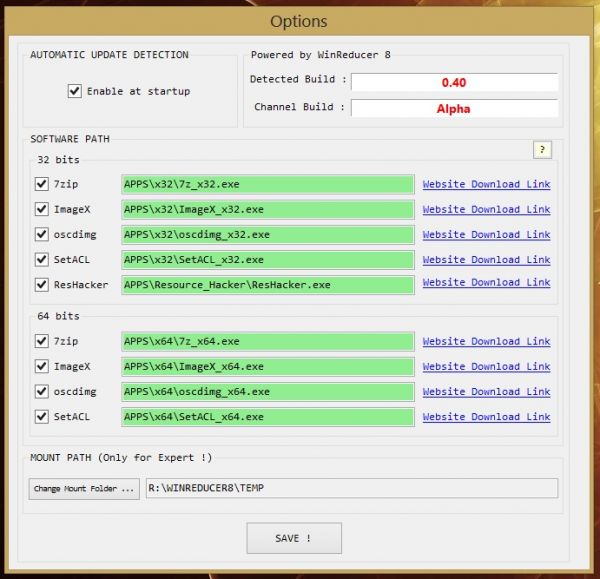Click the Change Mount Folder button

point(84,489)
